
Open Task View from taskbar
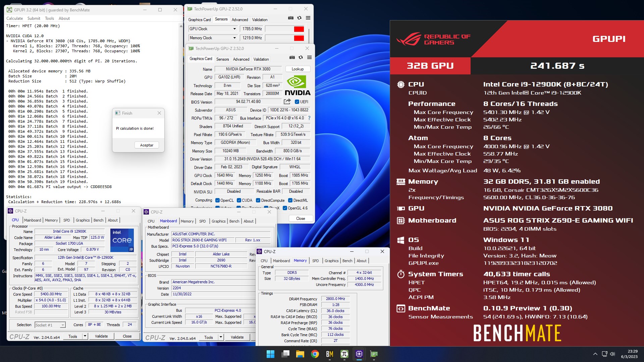click(285, 354)
